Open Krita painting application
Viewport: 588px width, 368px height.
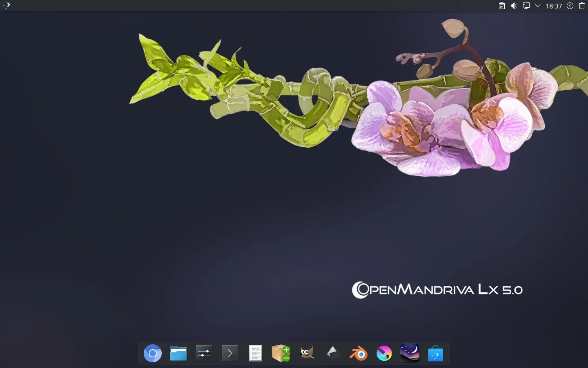(x=383, y=353)
